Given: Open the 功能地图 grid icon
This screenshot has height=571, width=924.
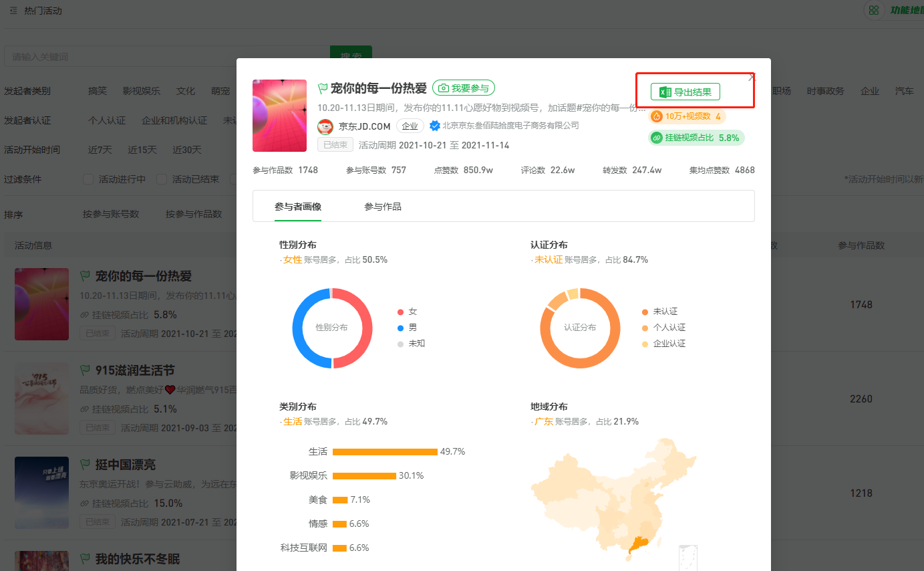Looking at the screenshot, I should pos(873,10).
